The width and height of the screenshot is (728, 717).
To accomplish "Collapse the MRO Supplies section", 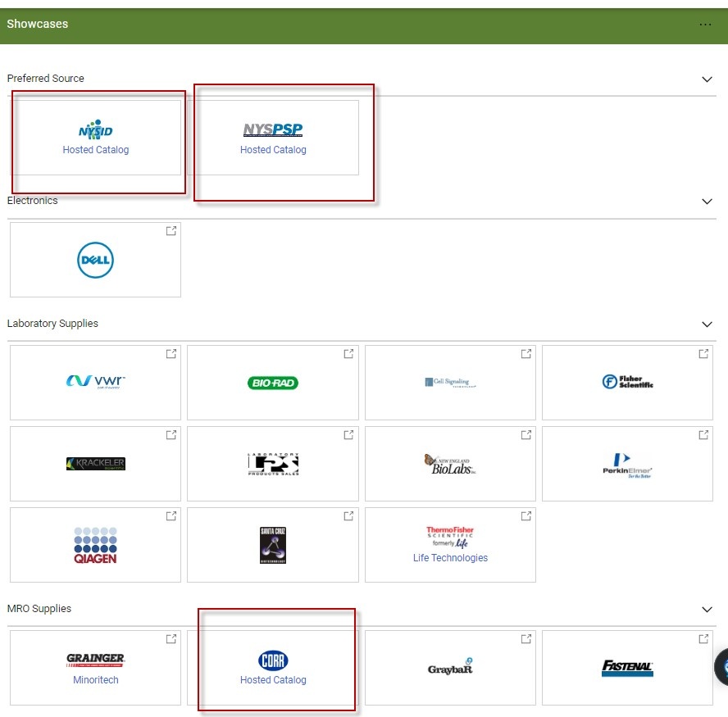I will [x=707, y=610].
